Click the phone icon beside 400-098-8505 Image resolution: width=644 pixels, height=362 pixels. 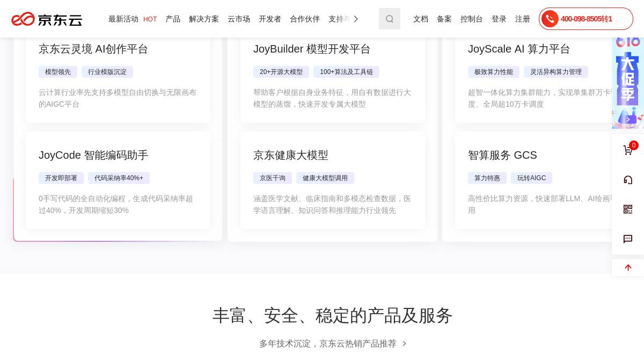[x=550, y=19]
